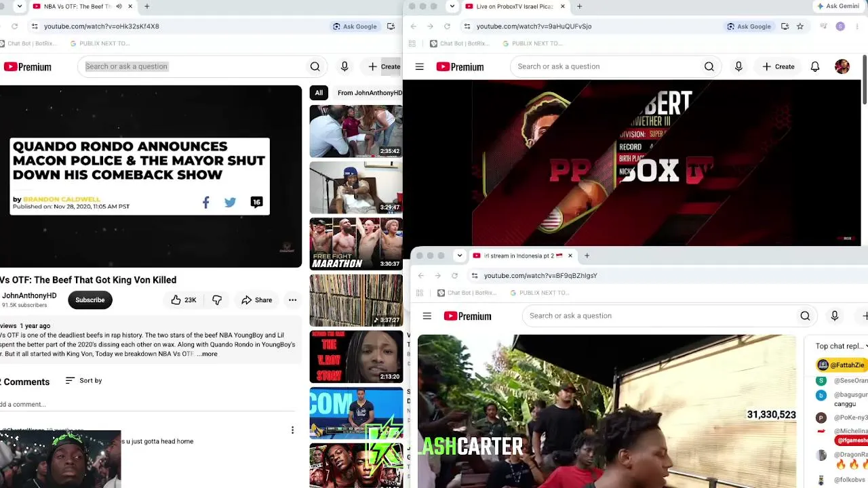Image resolution: width=868 pixels, height=488 pixels.
Task: Open the Free Fight Marathon video thumbnail
Action: 356,244
